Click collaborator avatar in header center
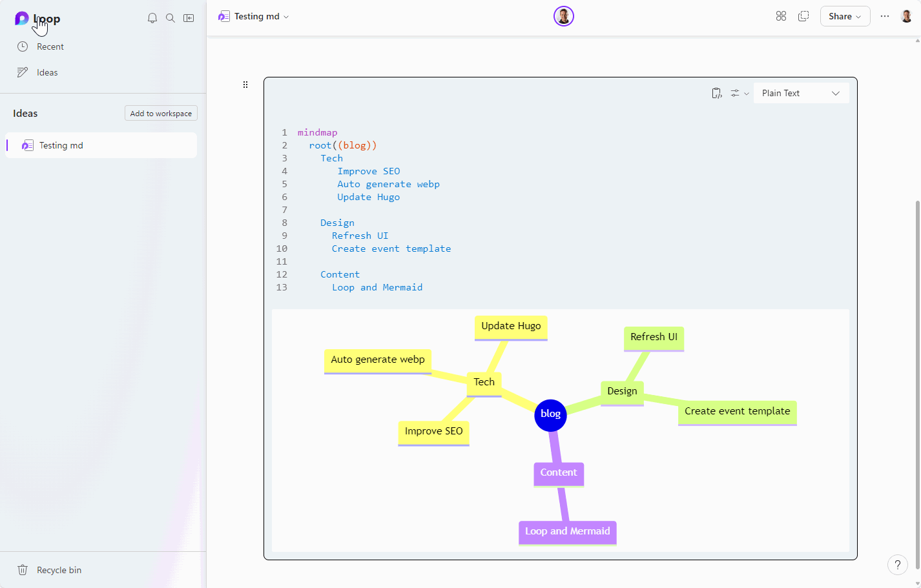 [564, 16]
